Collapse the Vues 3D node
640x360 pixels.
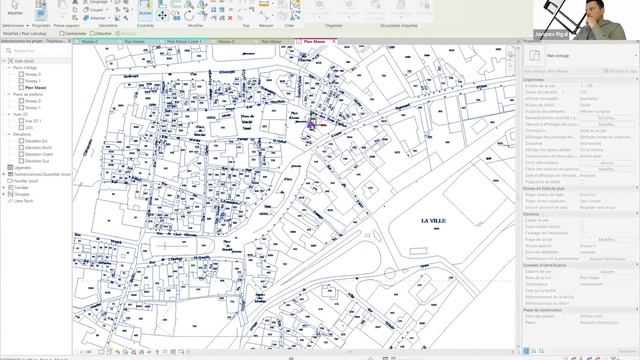[9, 114]
